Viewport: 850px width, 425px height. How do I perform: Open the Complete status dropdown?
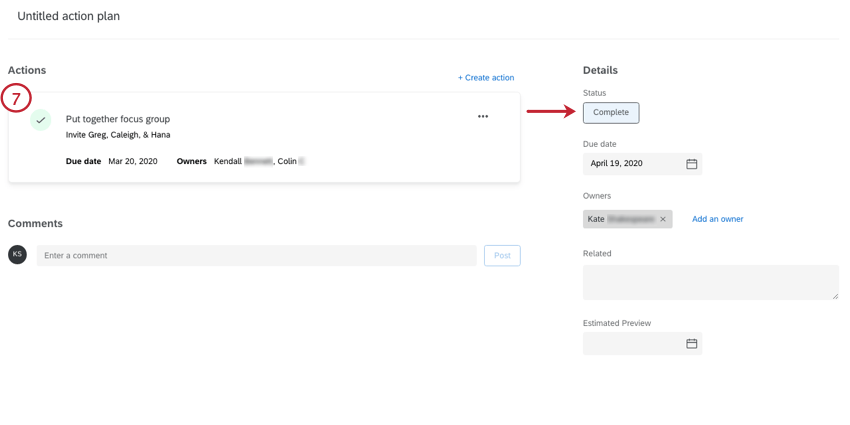tap(611, 113)
